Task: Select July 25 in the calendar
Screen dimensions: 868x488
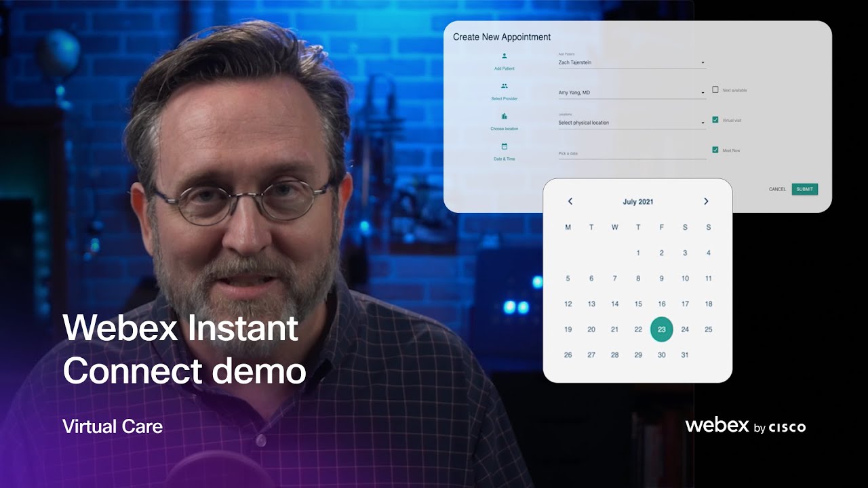Action: [x=708, y=329]
